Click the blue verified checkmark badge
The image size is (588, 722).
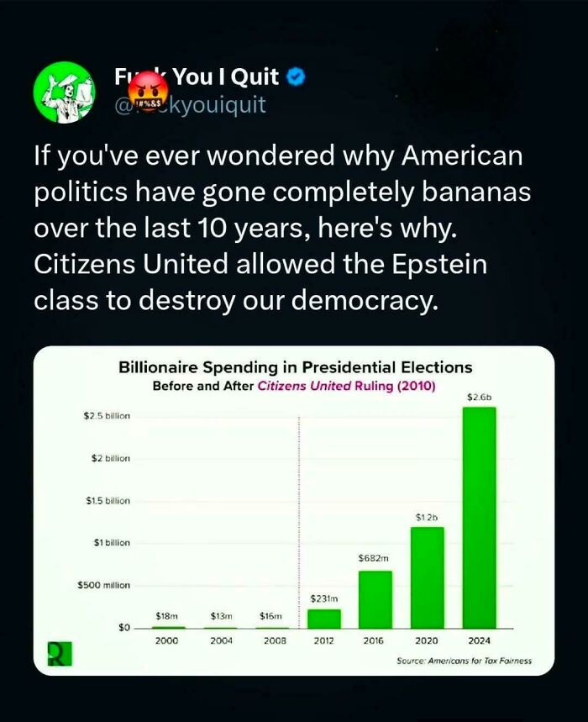pyautogui.click(x=296, y=78)
